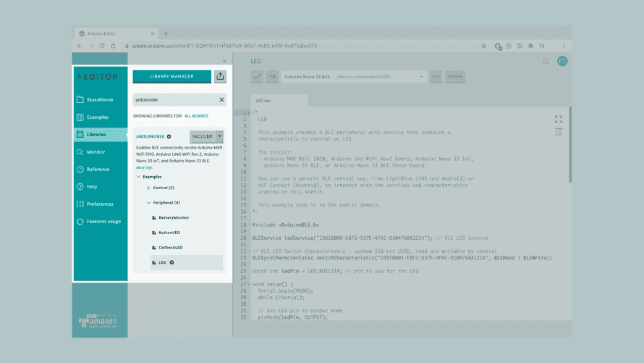
Task: Click the code editor vertical scrollbar
Action: pyautogui.click(x=570, y=145)
